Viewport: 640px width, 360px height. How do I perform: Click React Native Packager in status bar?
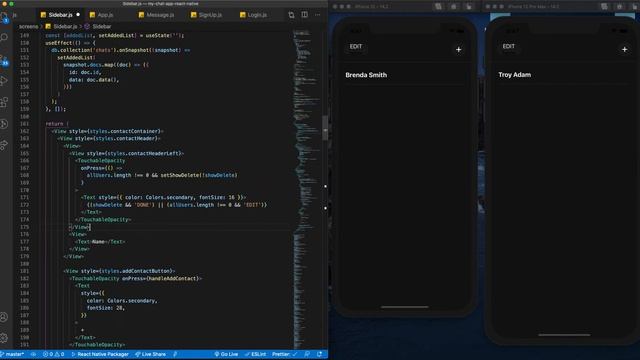[x=100, y=354]
